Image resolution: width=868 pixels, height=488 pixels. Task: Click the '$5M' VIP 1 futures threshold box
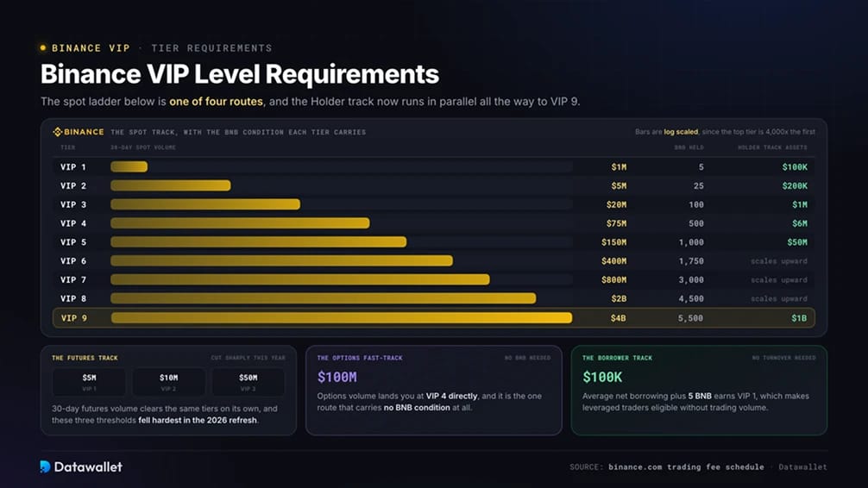(x=89, y=382)
